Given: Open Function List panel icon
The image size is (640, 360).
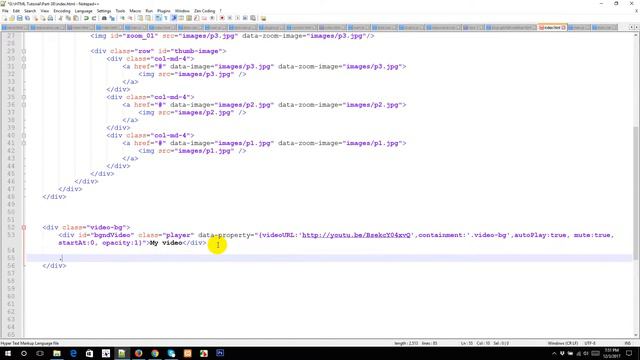Looking at the screenshot, I should 197,18.
